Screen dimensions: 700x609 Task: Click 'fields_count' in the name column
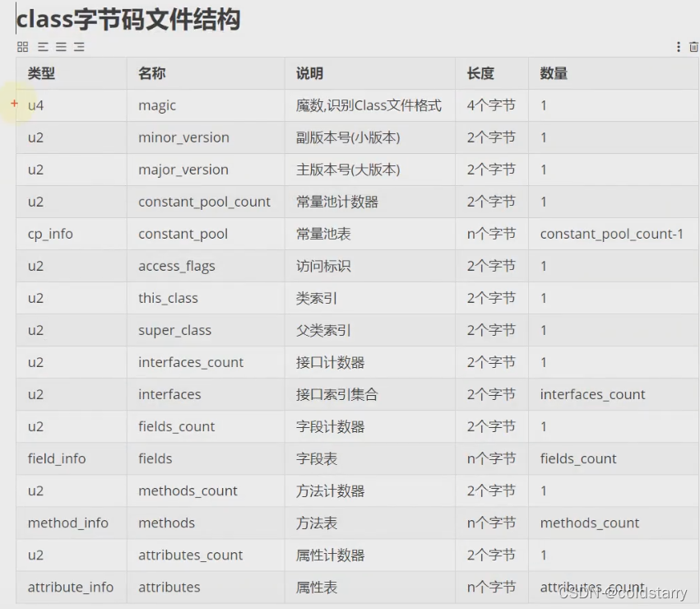pyautogui.click(x=177, y=426)
